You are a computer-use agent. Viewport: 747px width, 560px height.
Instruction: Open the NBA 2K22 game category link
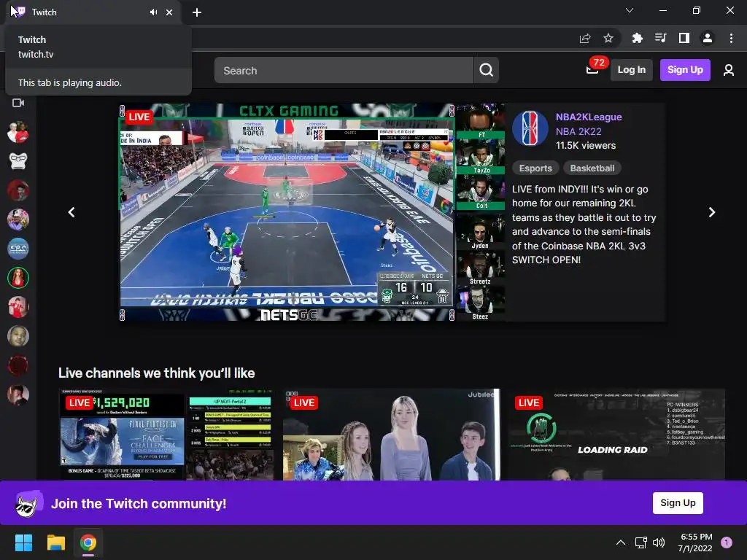[x=578, y=131]
